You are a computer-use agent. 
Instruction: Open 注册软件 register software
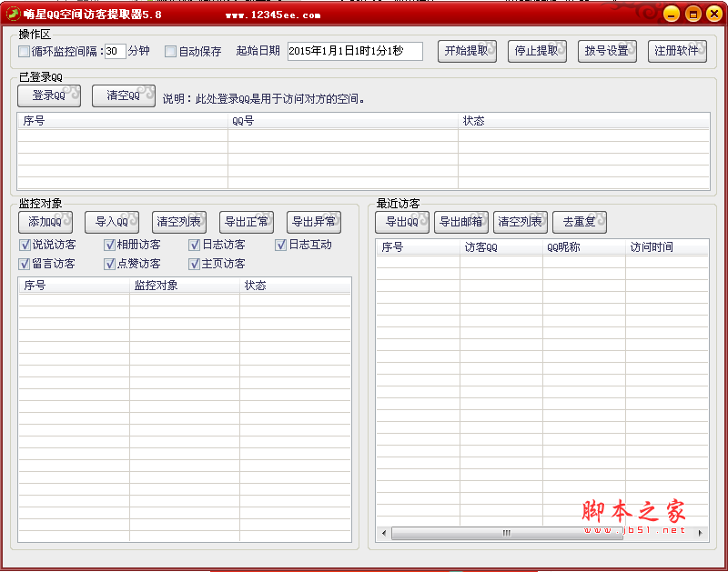[677, 51]
